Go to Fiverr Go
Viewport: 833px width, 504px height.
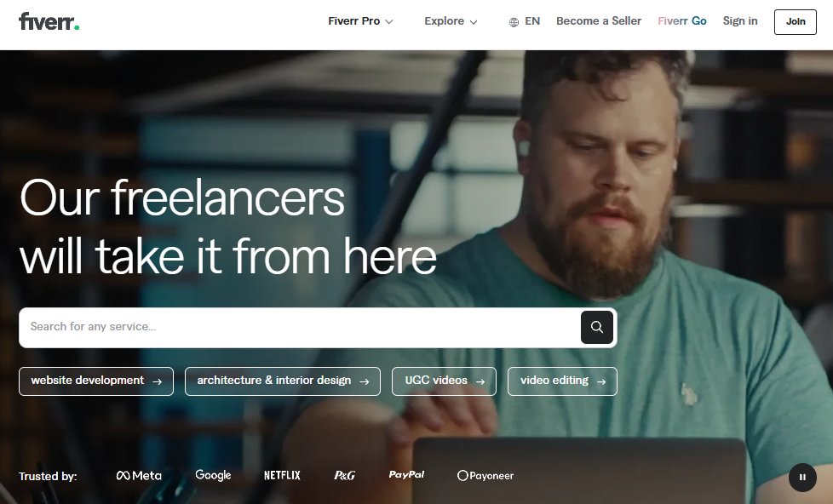click(682, 21)
